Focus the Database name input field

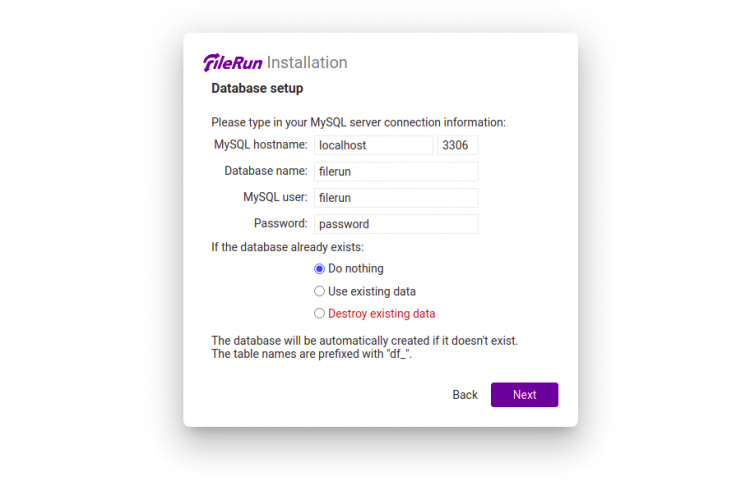pos(396,171)
